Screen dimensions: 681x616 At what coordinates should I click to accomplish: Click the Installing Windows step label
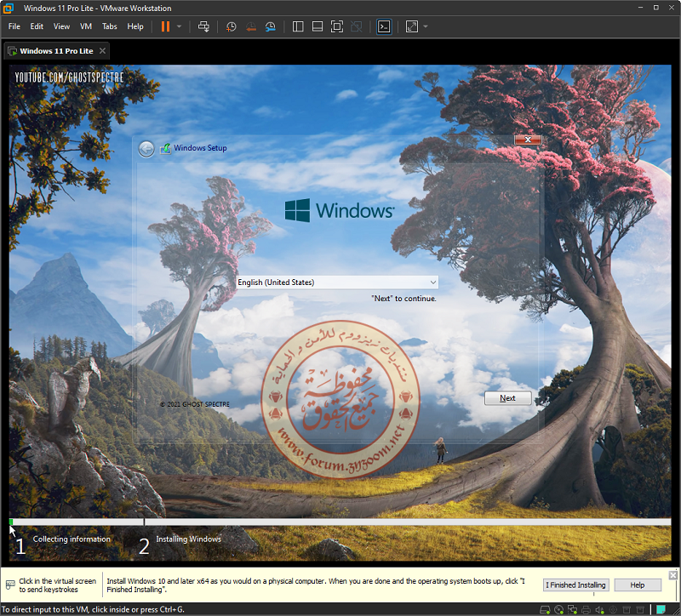click(188, 539)
